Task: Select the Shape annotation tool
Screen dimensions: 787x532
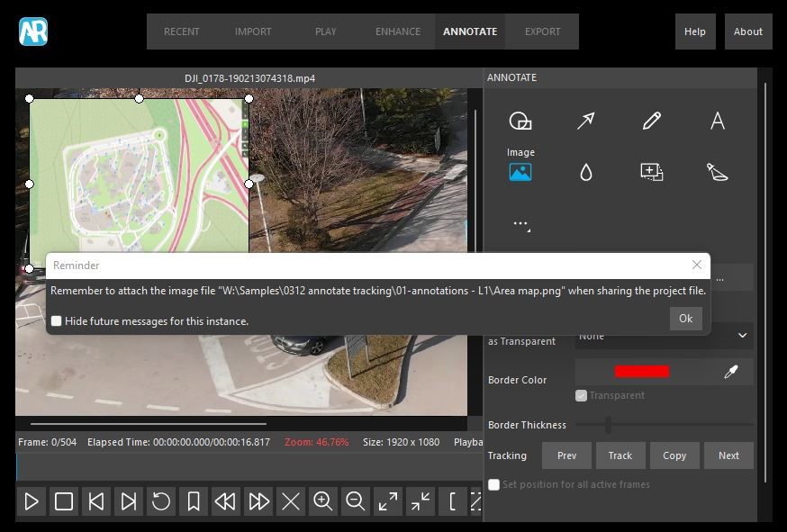Action: point(520,122)
